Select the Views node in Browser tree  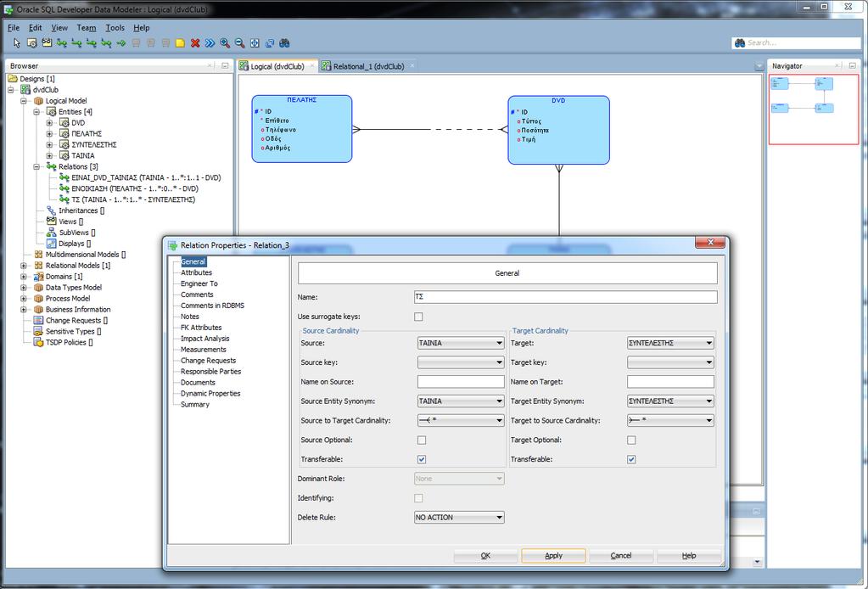pos(70,222)
